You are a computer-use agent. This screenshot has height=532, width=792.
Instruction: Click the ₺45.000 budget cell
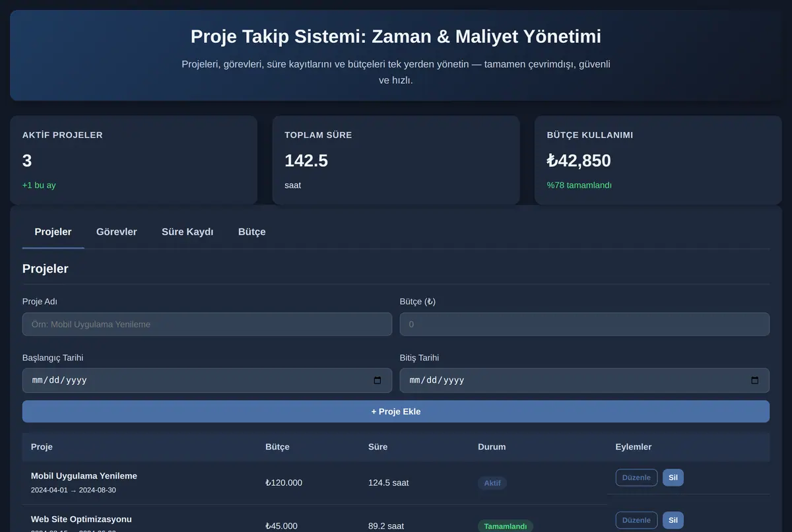pyautogui.click(x=281, y=526)
